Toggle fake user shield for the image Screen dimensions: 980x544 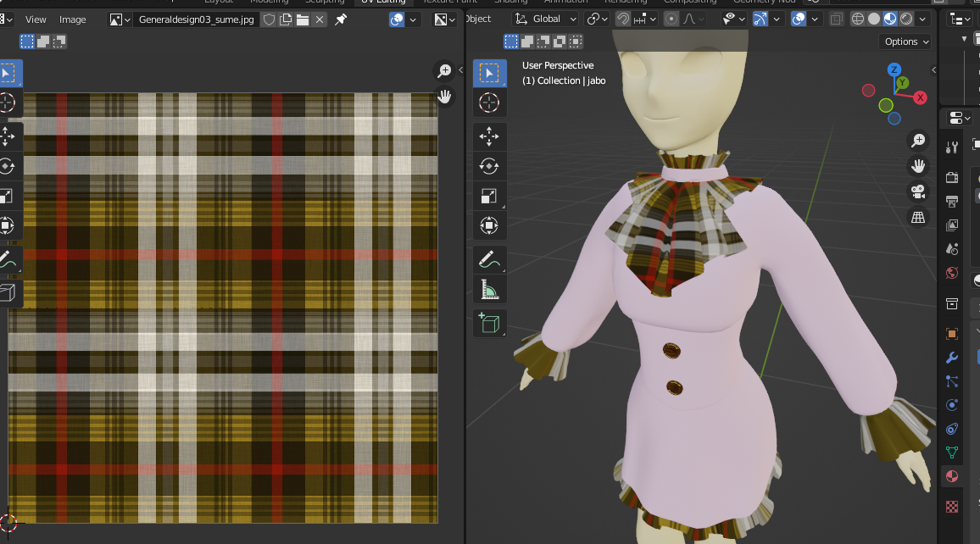tap(269, 19)
